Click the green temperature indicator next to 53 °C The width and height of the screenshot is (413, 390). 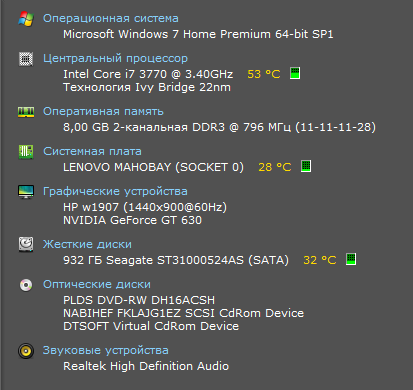click(x=295, y=73)
